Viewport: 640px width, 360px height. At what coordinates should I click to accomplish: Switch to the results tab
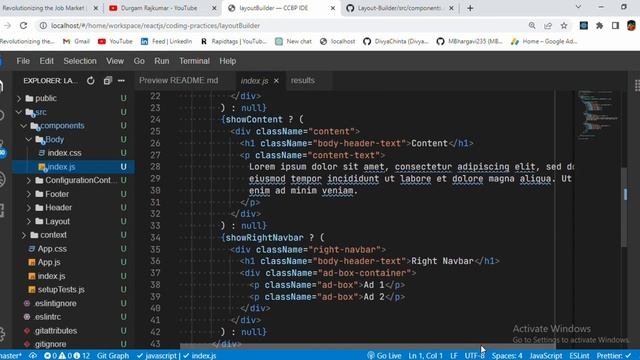(x=303, y=80)
